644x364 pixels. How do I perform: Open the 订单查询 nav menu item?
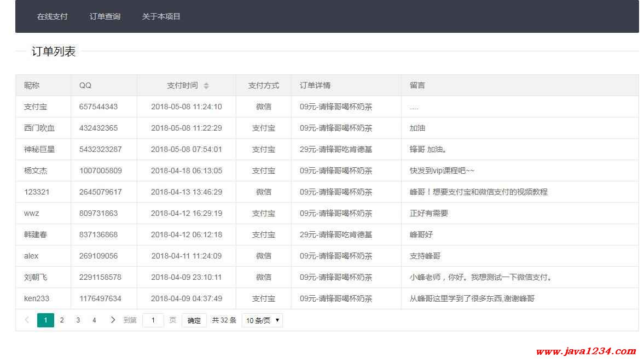(x=105, y=16)
